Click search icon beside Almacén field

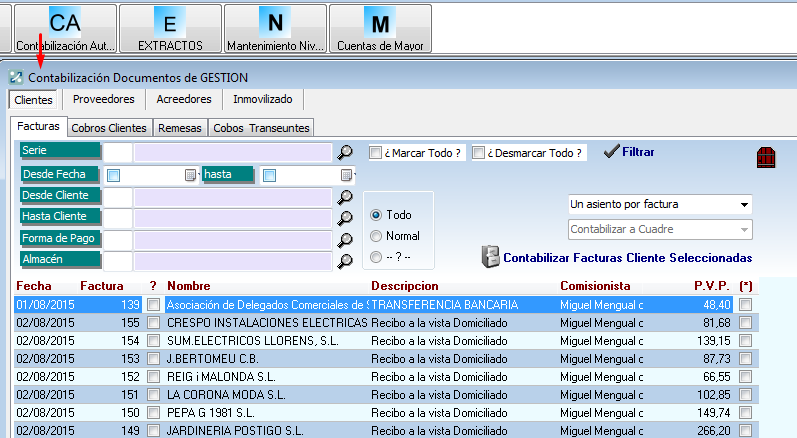pyautogui.click(x=346, y=262)
